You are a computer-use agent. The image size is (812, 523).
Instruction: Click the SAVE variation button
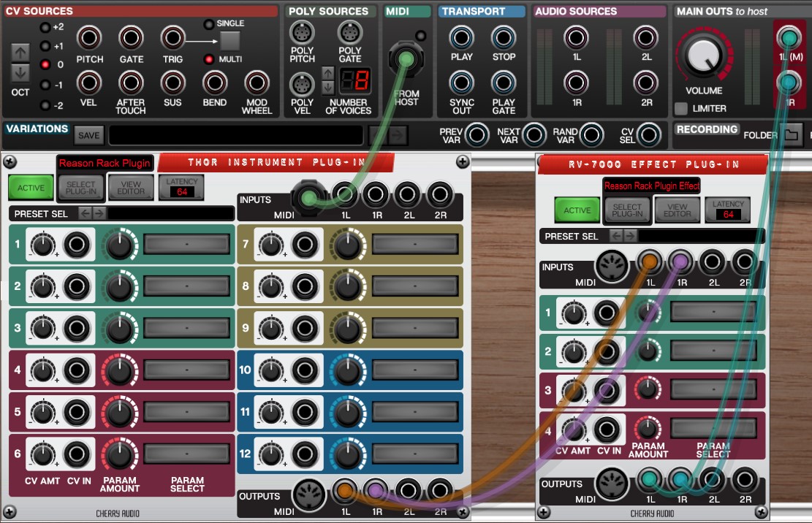89,136
